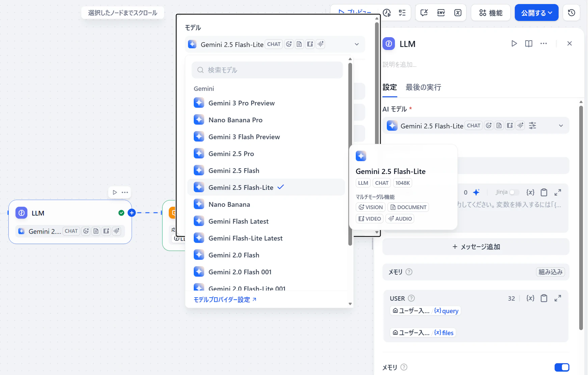Insert variable via {x} icon in USER block
The height and width of the screenshot is (375, 588).
[530, 298]
